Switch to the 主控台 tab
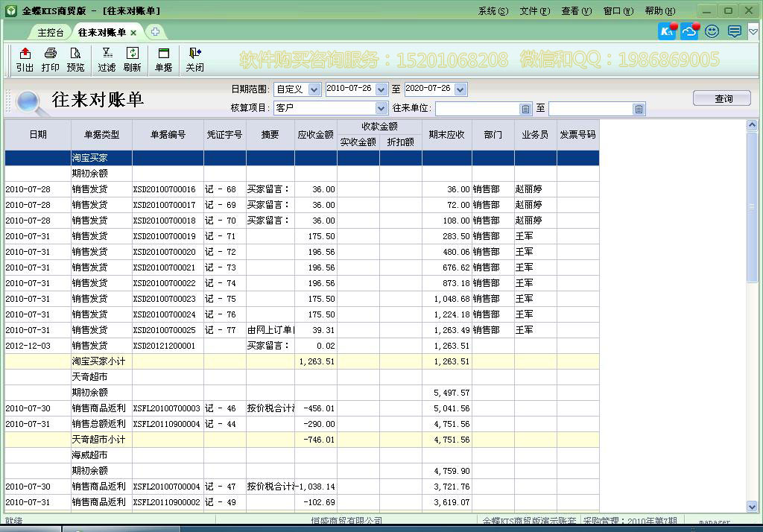Viewport: 763px width, 532px height. [x=51, y=33]
